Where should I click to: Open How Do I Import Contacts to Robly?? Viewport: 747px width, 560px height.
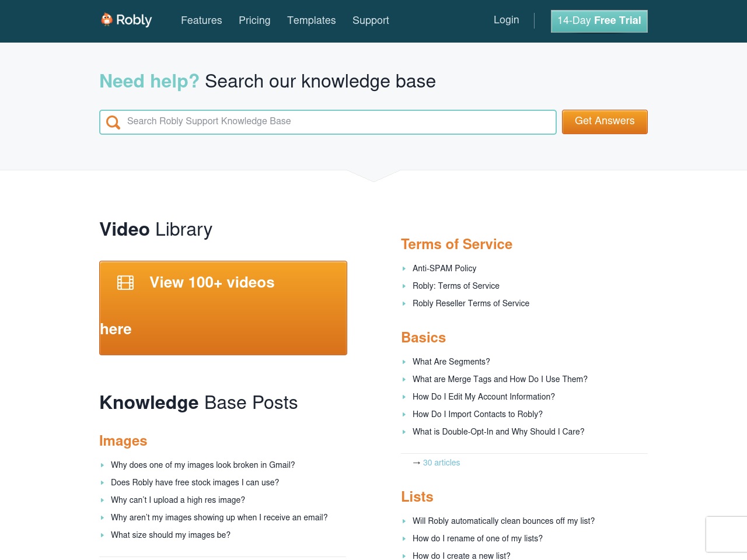(477, 414)
